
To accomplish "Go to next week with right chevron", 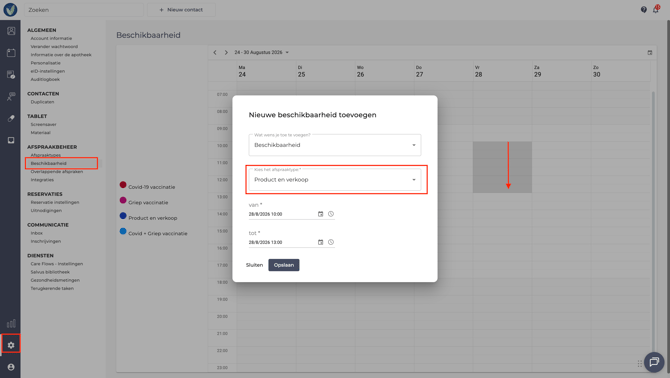I will click(x=226, y=53).
